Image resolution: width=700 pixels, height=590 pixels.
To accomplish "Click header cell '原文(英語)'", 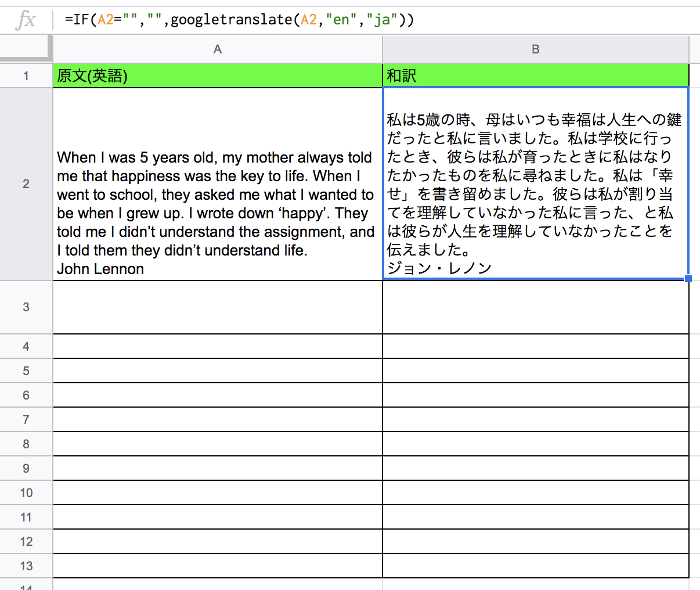I will pyautogui.click(x=218, y=75).
